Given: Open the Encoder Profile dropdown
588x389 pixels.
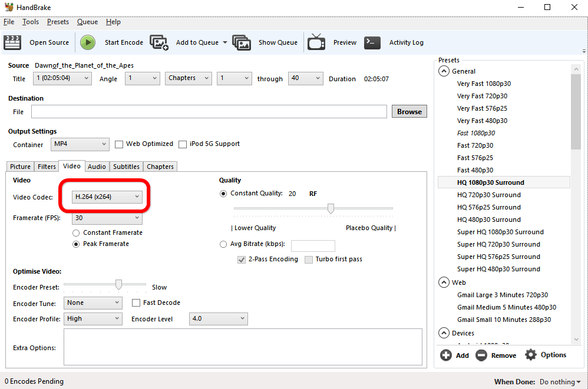Looking at the screenshot, I should [x=93, y=318].
